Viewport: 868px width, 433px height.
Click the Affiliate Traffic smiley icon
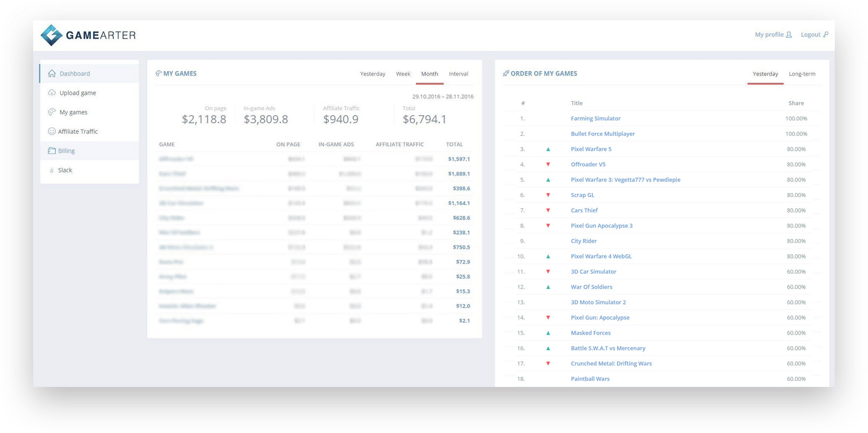pos(52,131)
